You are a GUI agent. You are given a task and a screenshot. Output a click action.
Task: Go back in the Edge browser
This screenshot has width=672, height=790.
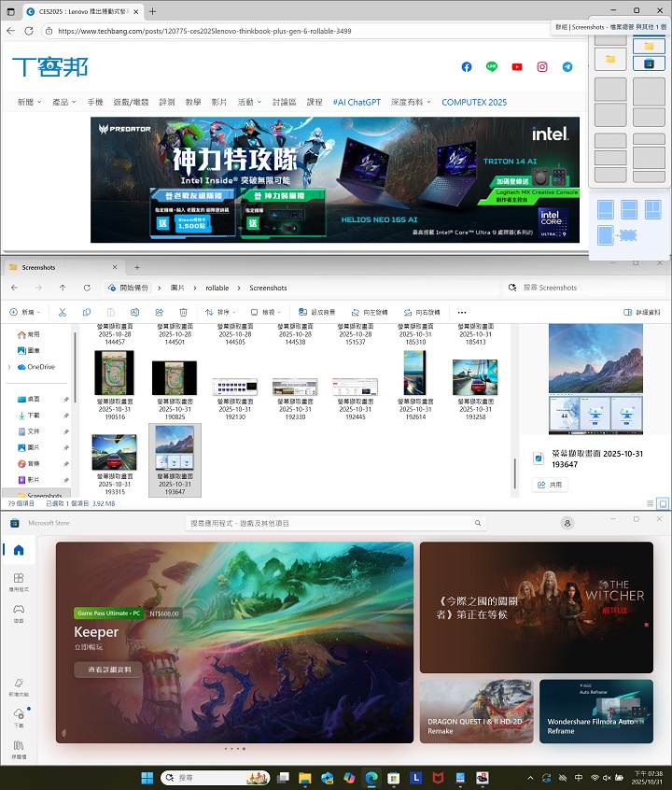[x=10, y=31]
